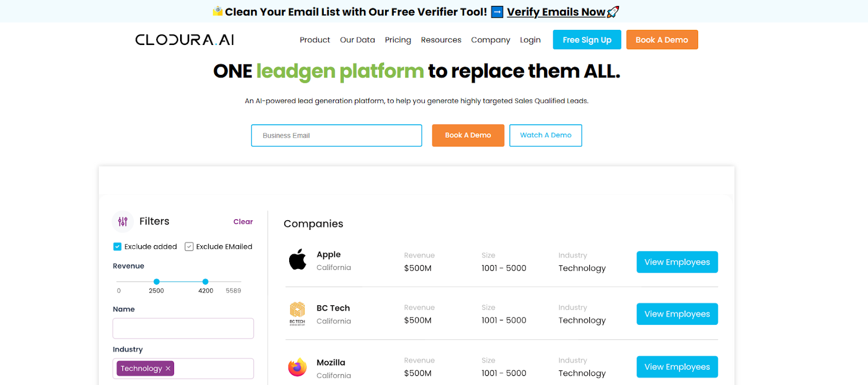This screenshot has width=868, height=385.
Task: Click the arrow icon in the top banner
Action: click(497, 12)
